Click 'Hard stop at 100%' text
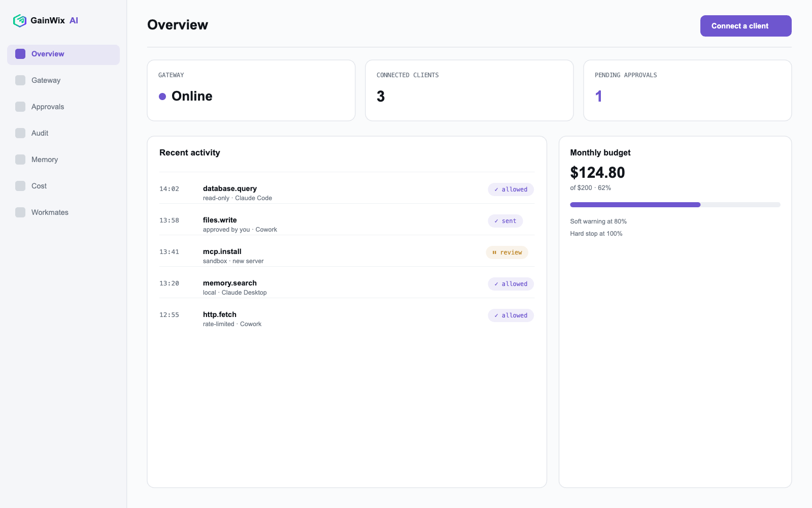The width and height of the screenshot is (812, 508). coord(596,234)
